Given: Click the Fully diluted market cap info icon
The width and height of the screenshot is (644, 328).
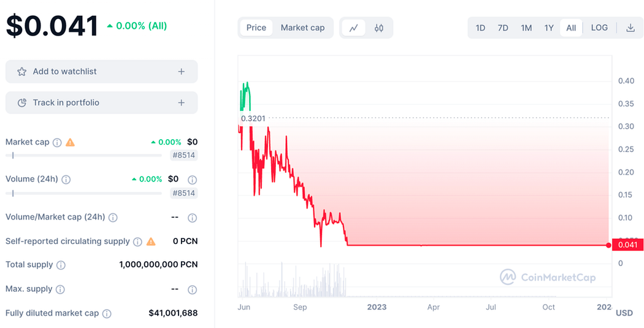Looking at the screenshot, I should click(x=107, y=313).
